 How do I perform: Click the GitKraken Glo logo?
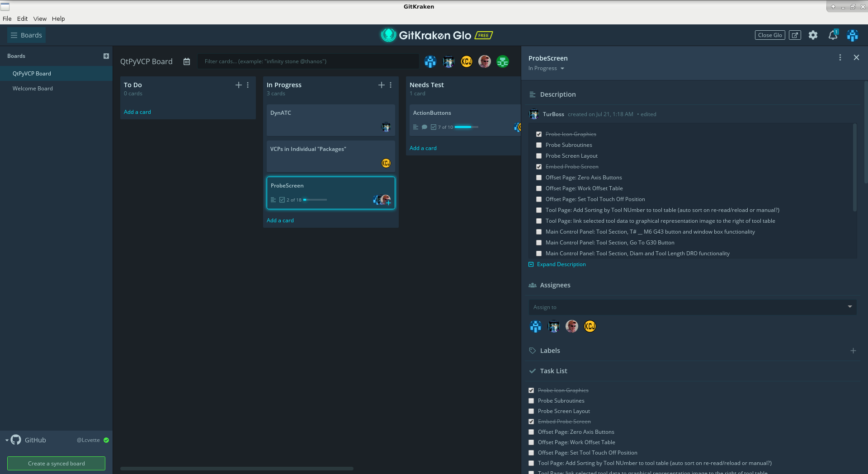[426, 35]
